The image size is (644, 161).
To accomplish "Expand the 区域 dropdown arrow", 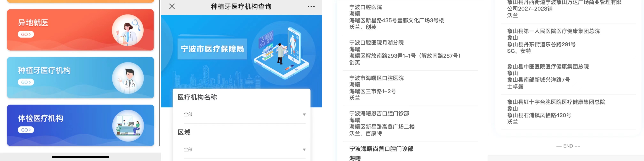I will point(304,150).
